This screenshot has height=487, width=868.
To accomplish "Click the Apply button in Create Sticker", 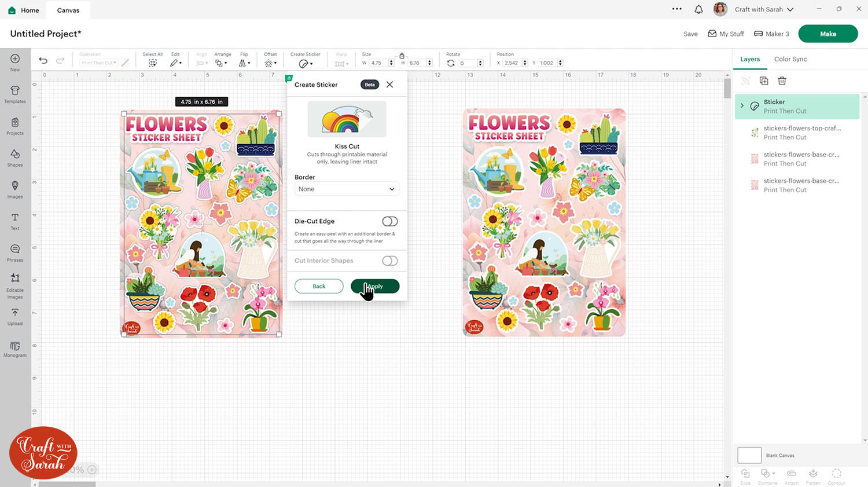I will (x=375, y=286).
